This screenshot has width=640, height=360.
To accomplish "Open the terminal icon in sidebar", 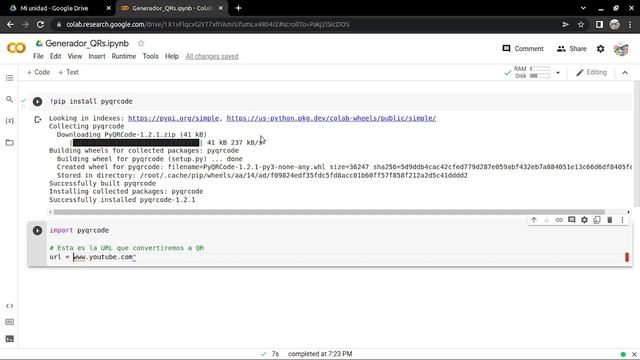I will tap(9, 339).
